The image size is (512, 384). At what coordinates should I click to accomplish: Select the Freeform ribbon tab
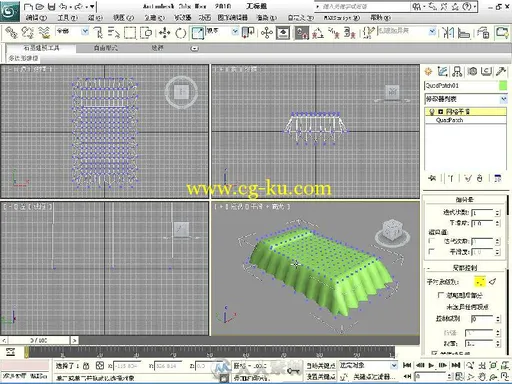coord(106,48)
